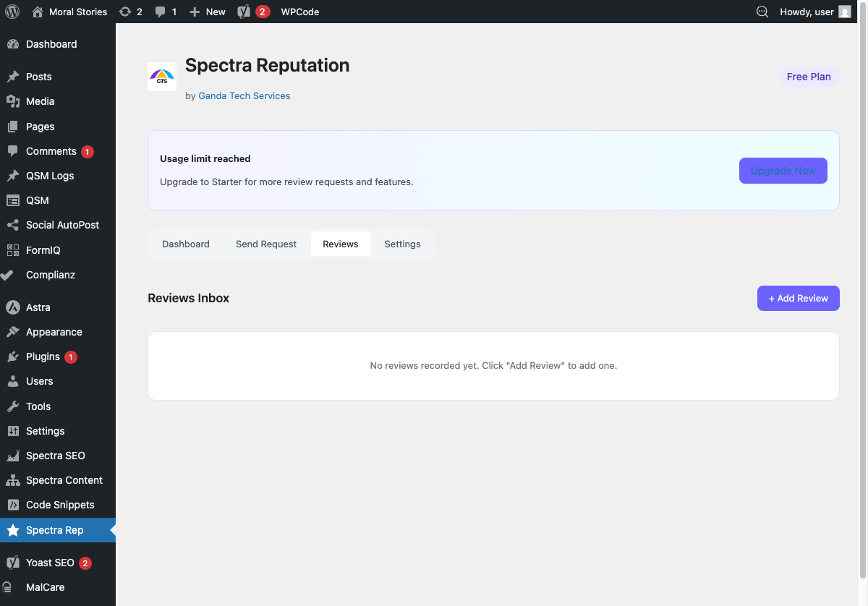868x606 pixels.
Task: Open Moral Stories site link
Action: click(78, 12)
